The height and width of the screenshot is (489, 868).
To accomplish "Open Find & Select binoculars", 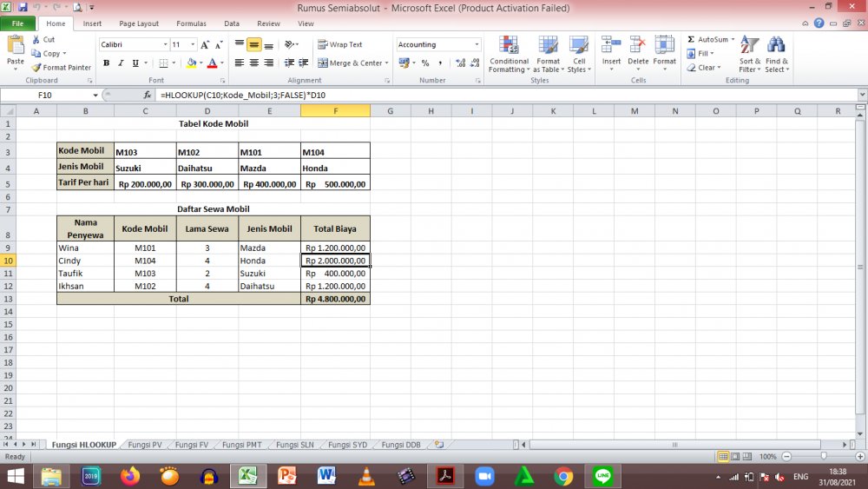I will [x=777, y=54].
